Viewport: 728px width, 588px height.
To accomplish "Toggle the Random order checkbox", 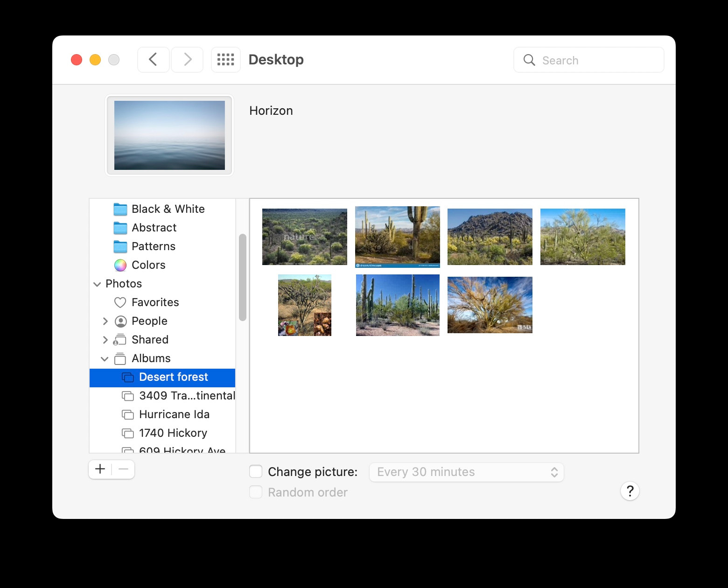I will click(x=256, y=492).
